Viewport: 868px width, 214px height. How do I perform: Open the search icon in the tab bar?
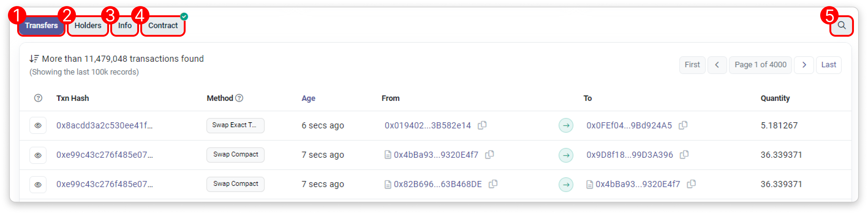(841, 26)
